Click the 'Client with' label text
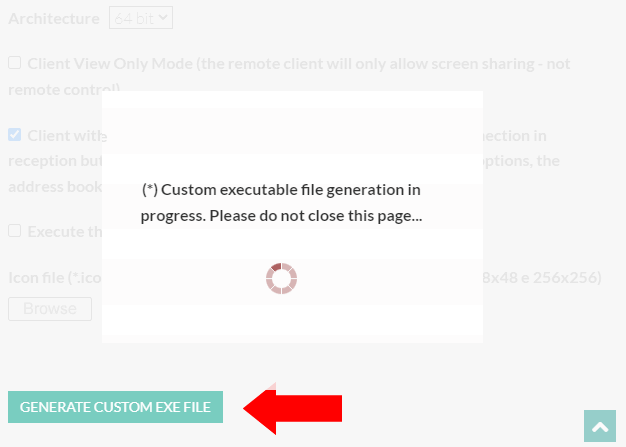The image size is (626, 447). (x=67, y=136)
